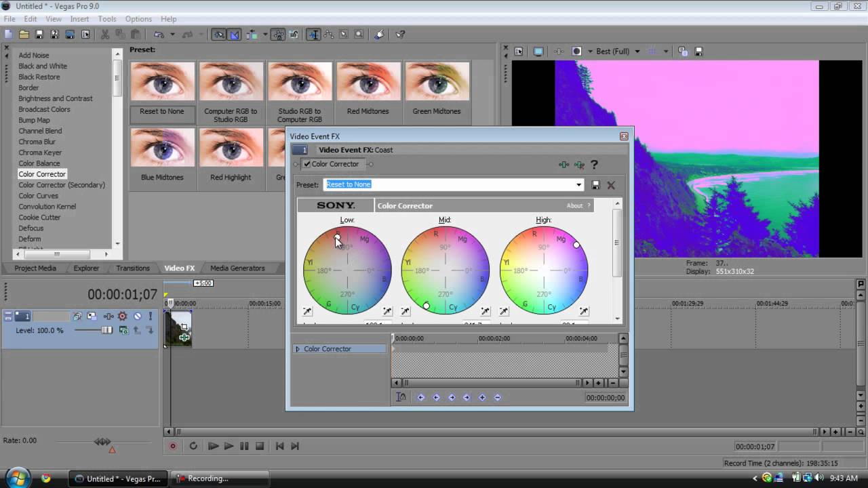Viewport: 868px width, 488px height.
Task: Click the Copy Snapshot icon in the preview toolbar
Action: (683, 51)
